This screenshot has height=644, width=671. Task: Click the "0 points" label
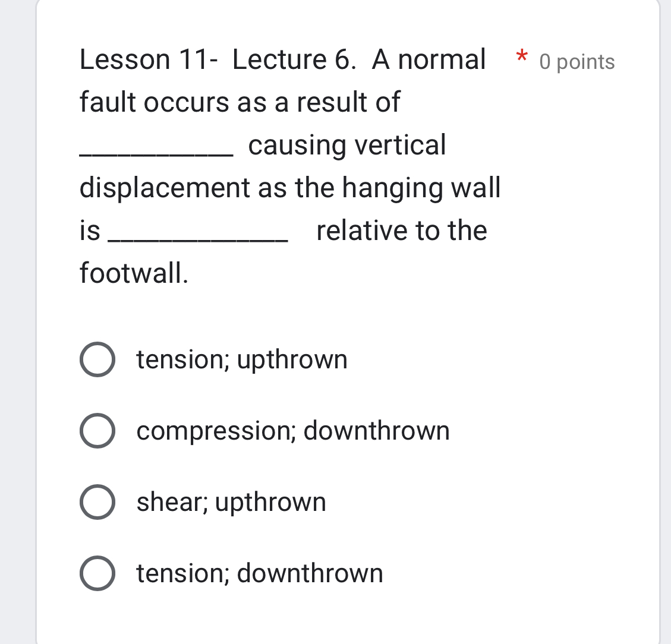click(x=577, y=62)
